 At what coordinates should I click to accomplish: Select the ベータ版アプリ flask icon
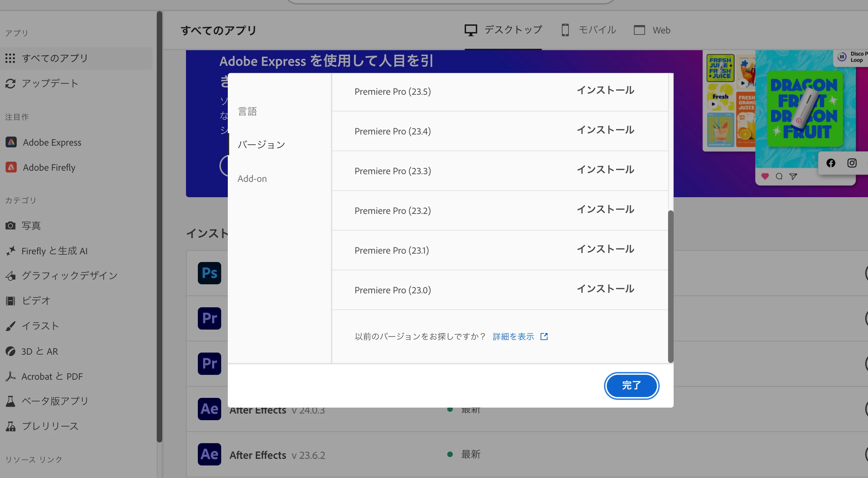tap(10, 401)
